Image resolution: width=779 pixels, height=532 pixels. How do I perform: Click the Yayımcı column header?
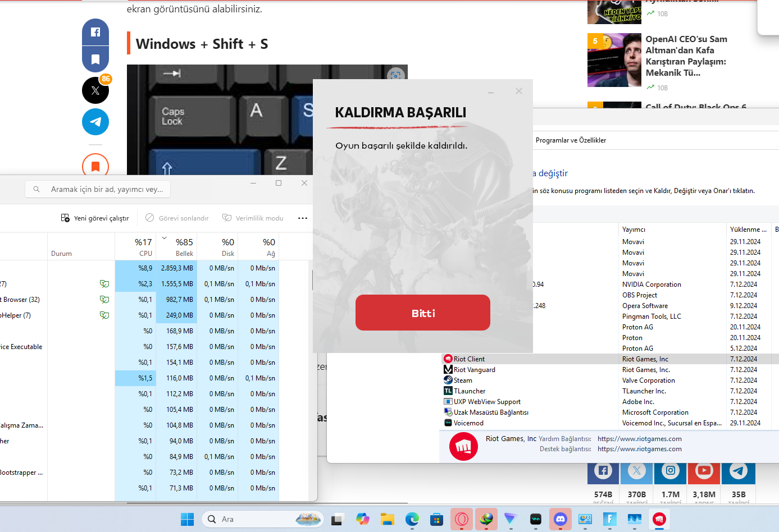[x=672, y=230]
